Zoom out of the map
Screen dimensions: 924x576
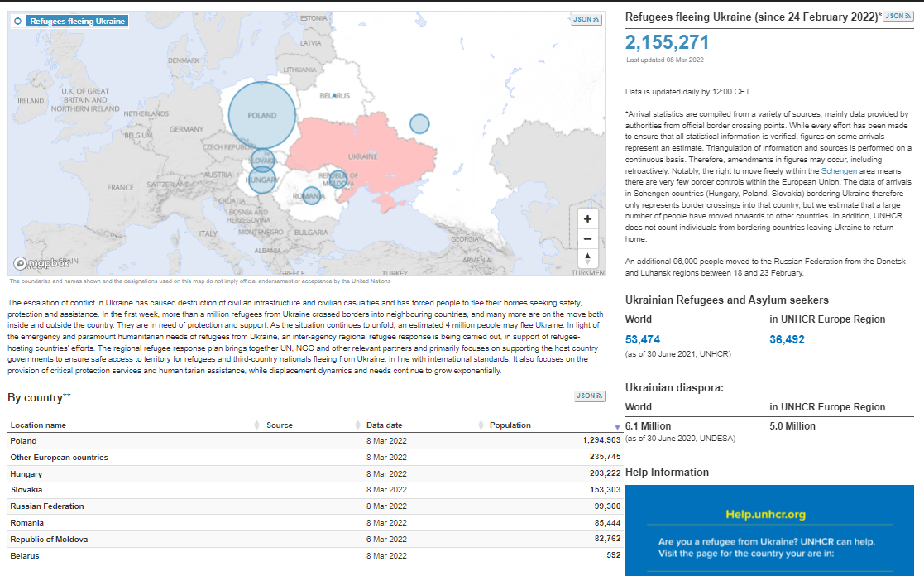pyautogui.click(x=587, y=239)
